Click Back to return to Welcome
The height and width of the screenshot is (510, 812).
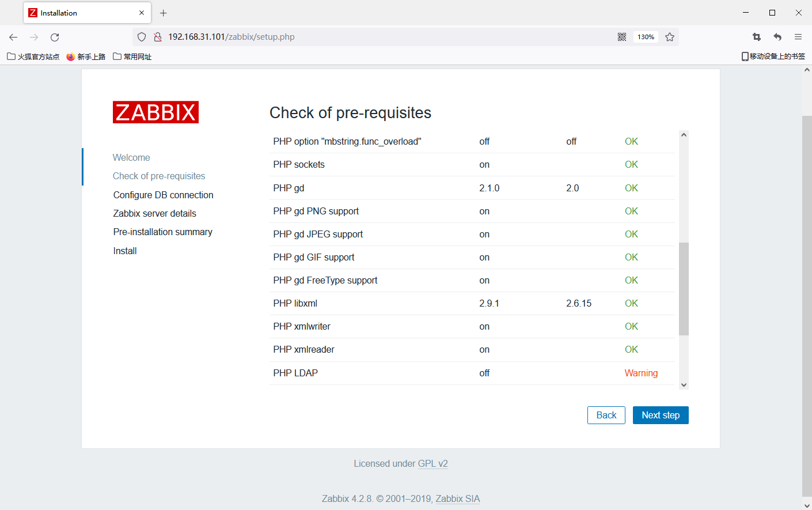point(606,415)
